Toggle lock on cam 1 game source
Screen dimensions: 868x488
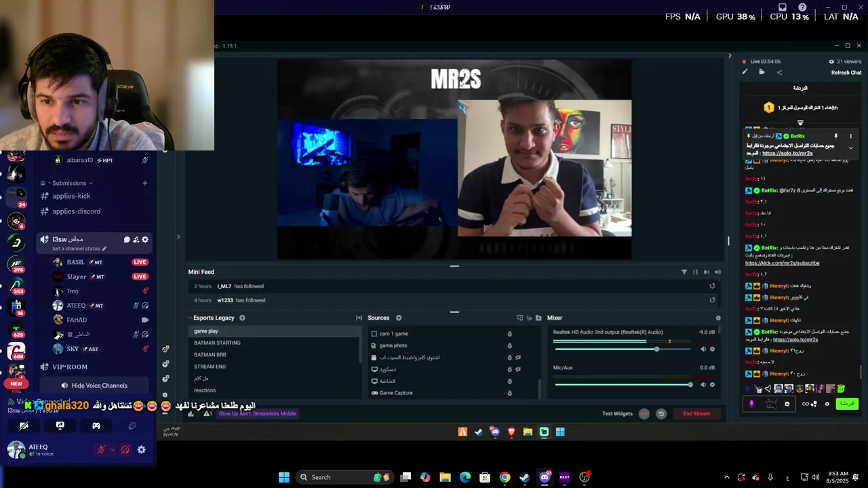coord(509,333)
